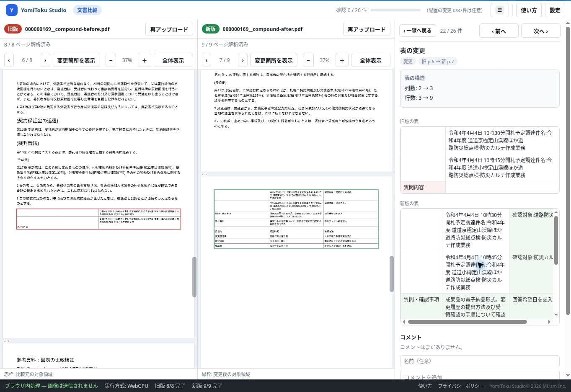Click the 旧版 red badge

tap(13, 29)
